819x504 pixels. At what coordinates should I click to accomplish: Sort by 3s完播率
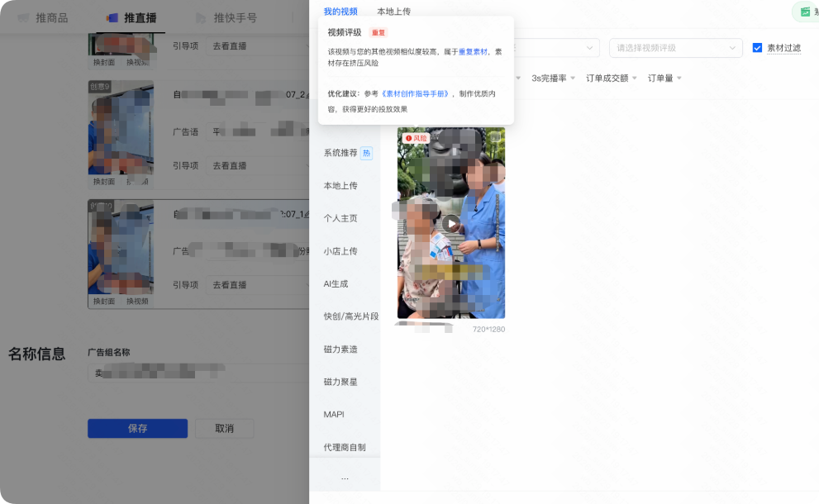(x=553, y=78)
